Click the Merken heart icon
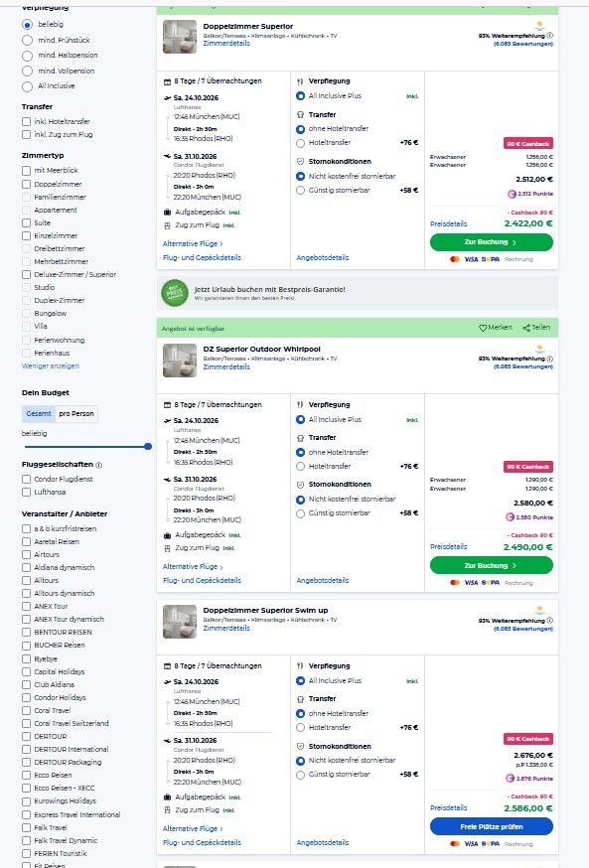 [483, 328]
